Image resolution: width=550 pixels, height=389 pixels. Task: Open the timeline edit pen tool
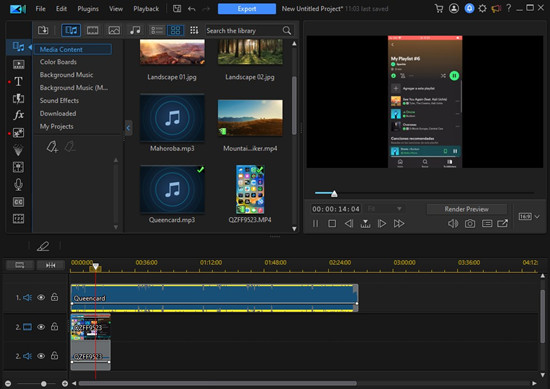coord(43,246)
